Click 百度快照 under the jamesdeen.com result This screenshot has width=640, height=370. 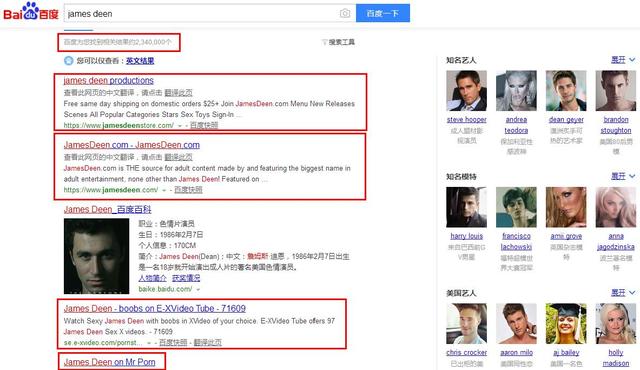188,190
